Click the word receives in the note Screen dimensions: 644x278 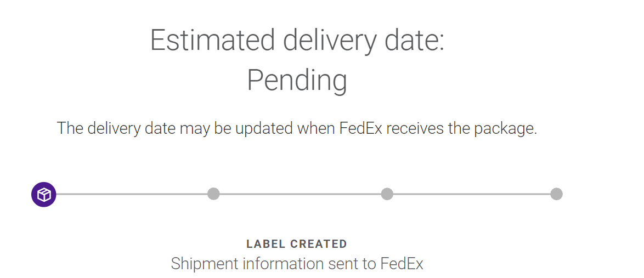click(x=415, y=128)
